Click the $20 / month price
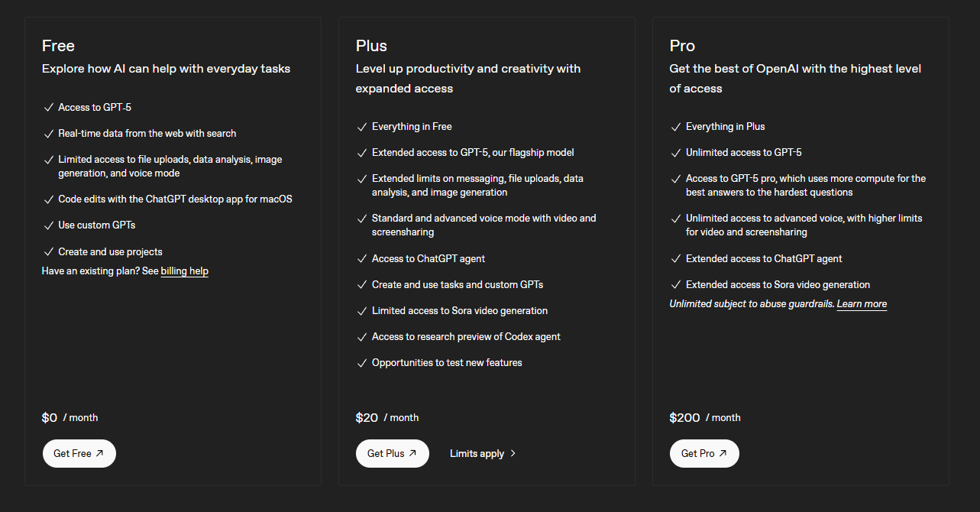980x512 pixels. click(x=387, y=417)
